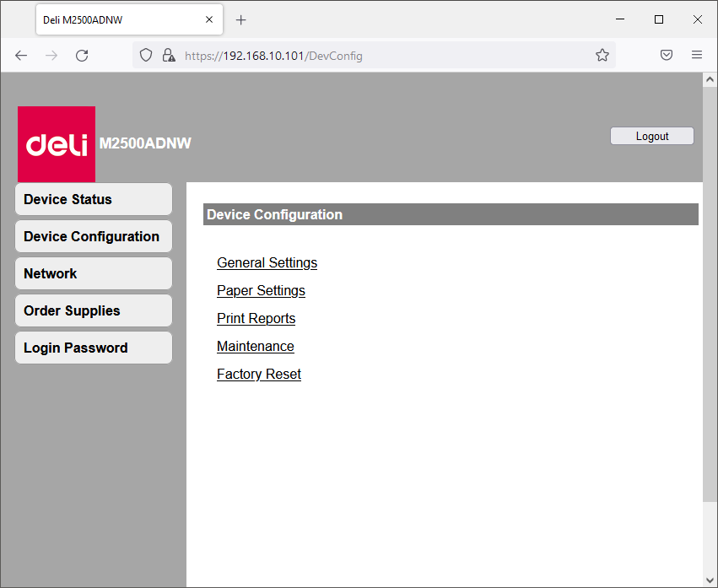The image size is (718, 588).
Task: View the connection security lock icon
Action: click(168, 56)
